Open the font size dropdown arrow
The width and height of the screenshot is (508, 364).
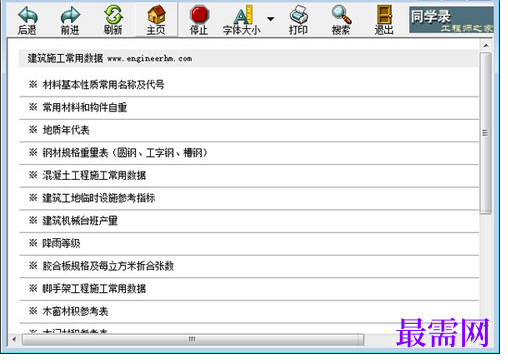[271, 19]
